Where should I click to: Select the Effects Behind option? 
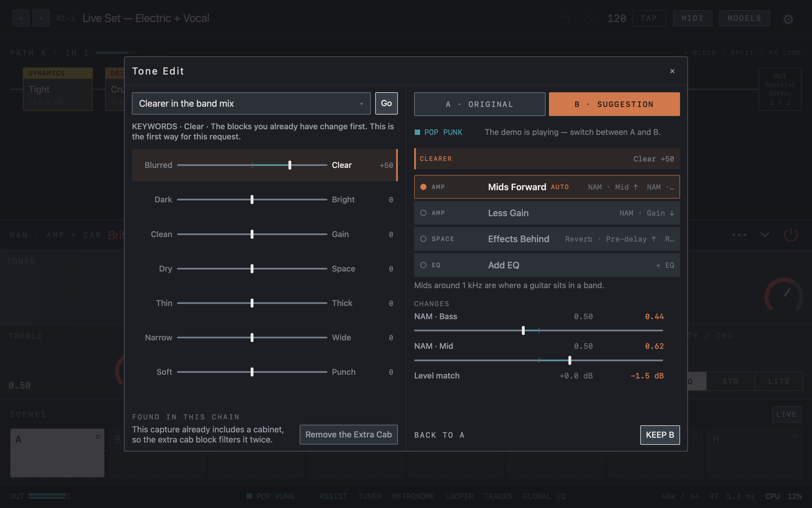coord(547,239)
